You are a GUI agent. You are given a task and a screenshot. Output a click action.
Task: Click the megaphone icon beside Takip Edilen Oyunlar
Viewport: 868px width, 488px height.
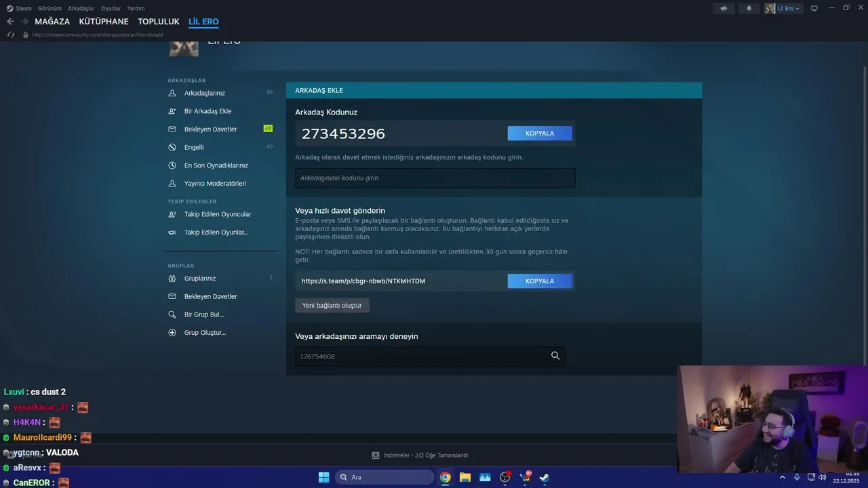[x=172, y=232]
